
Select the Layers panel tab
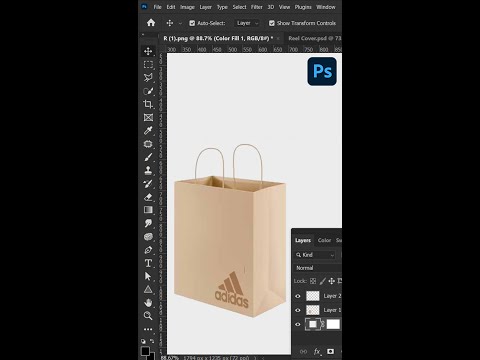click(303, 240)
